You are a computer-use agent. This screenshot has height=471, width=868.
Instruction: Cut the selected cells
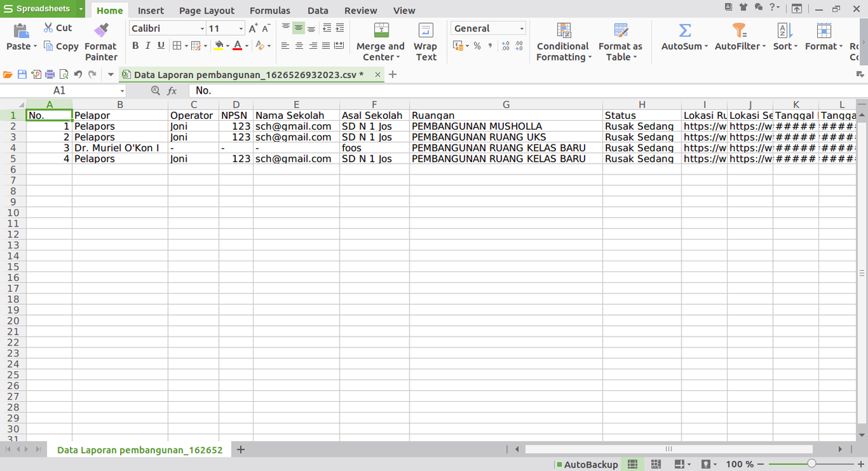(58, 28)
